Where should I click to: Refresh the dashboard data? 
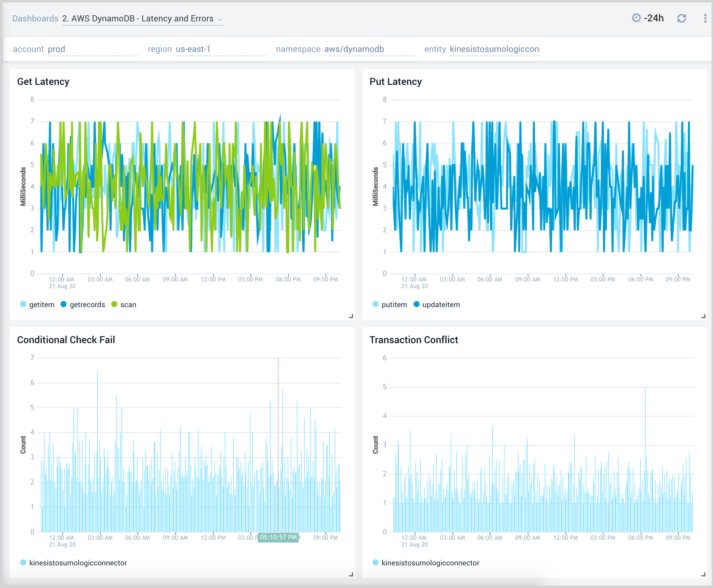683,19
